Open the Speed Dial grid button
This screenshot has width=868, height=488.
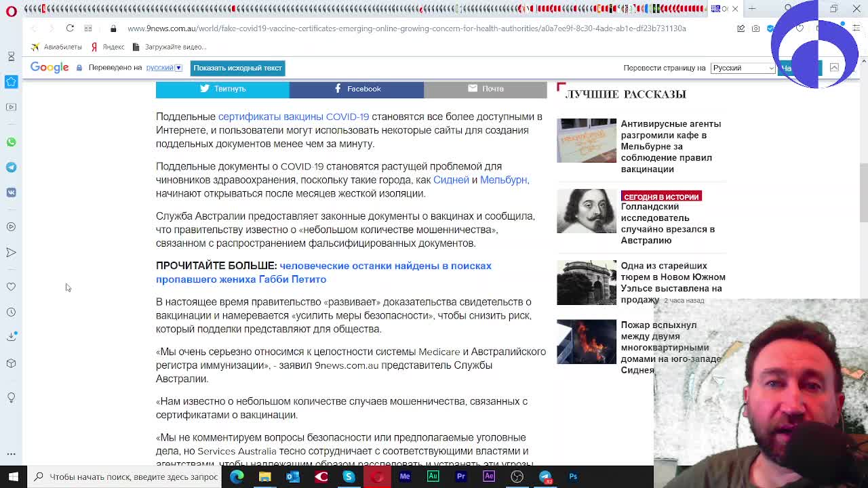pyautogui.click(x=88, y=28)
